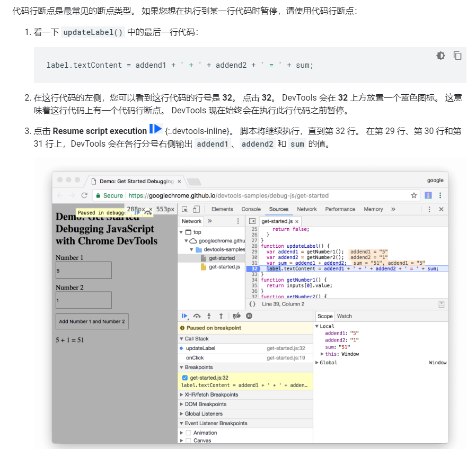The image size is (476, 449).
Task: Collapse the devtools-samples folder
Action: click(191, 249)
